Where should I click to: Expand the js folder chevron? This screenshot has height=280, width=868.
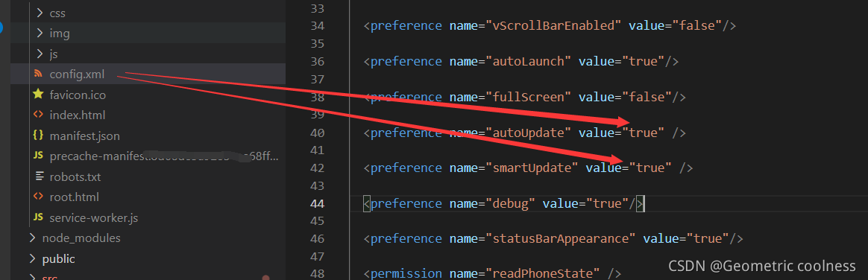coord(40,54)
